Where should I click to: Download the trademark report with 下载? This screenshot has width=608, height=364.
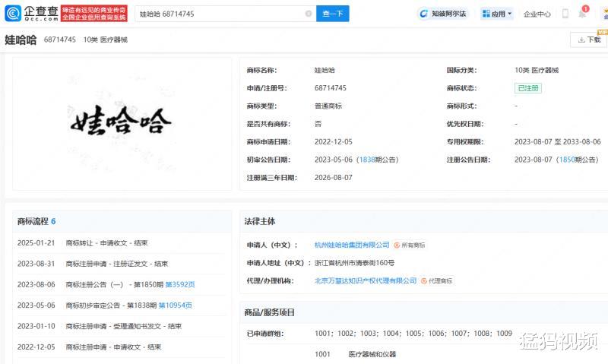pyautogui.click(x=588, y=40)
